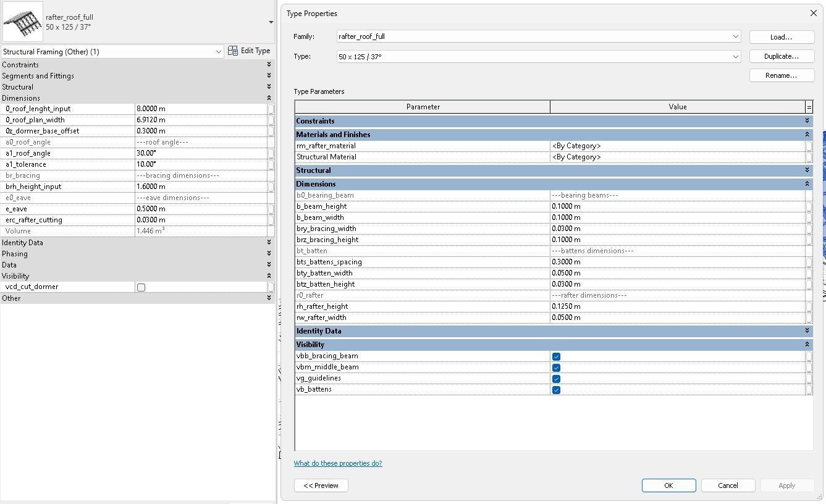The width and height of the screenshot is (826, 504).
Task: Collapse the Dimensions group in Type Parameters
Action: pyautogui.click(x=806, y=184)
